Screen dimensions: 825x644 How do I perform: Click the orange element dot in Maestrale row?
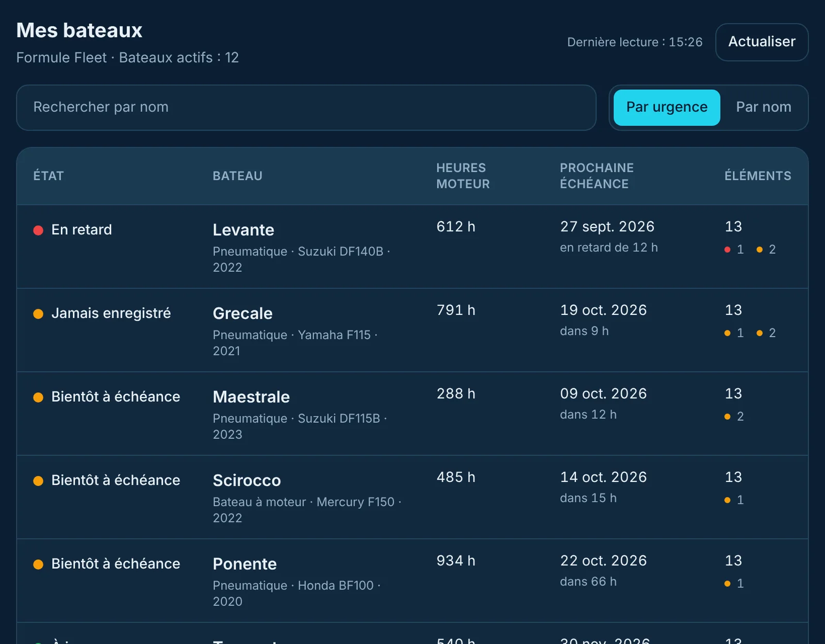pyautogui.click(x=728, y=417)
